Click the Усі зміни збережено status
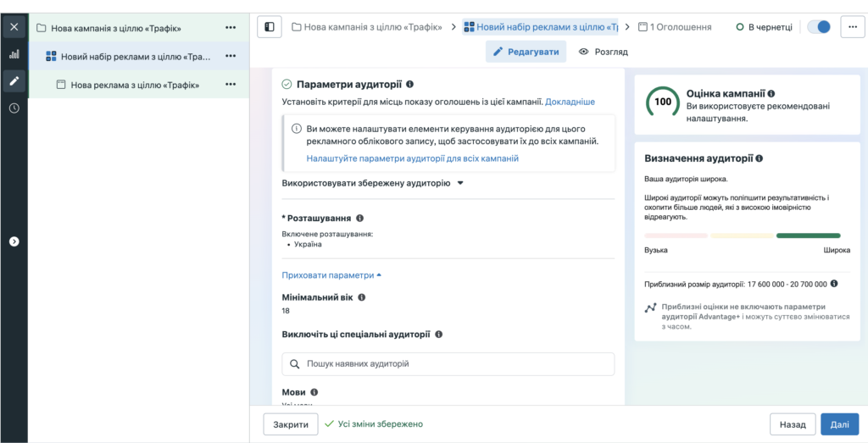Viewport: 868px width, 443px height. [x=374, y=424]
